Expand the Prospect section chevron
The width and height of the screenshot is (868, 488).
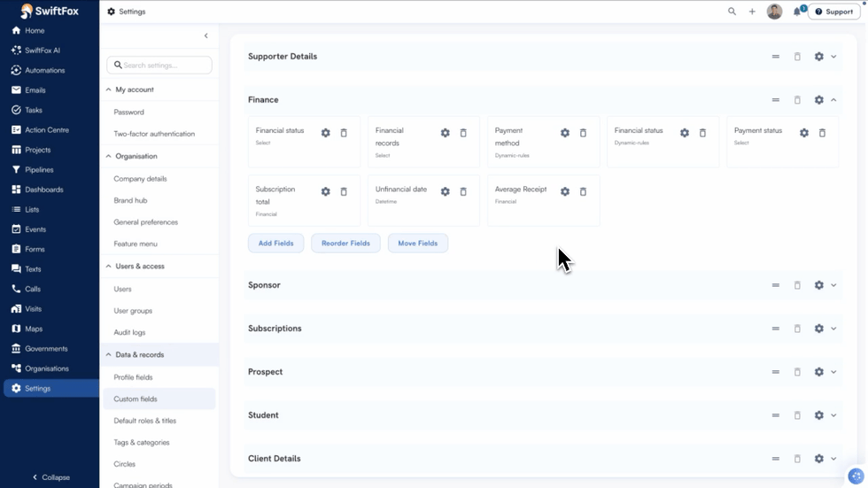click(x=833, y=372)
